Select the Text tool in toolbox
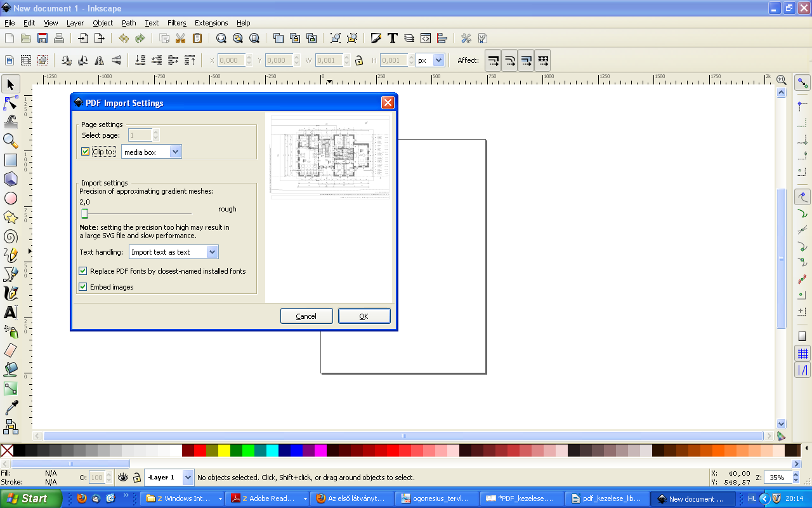 10,312
